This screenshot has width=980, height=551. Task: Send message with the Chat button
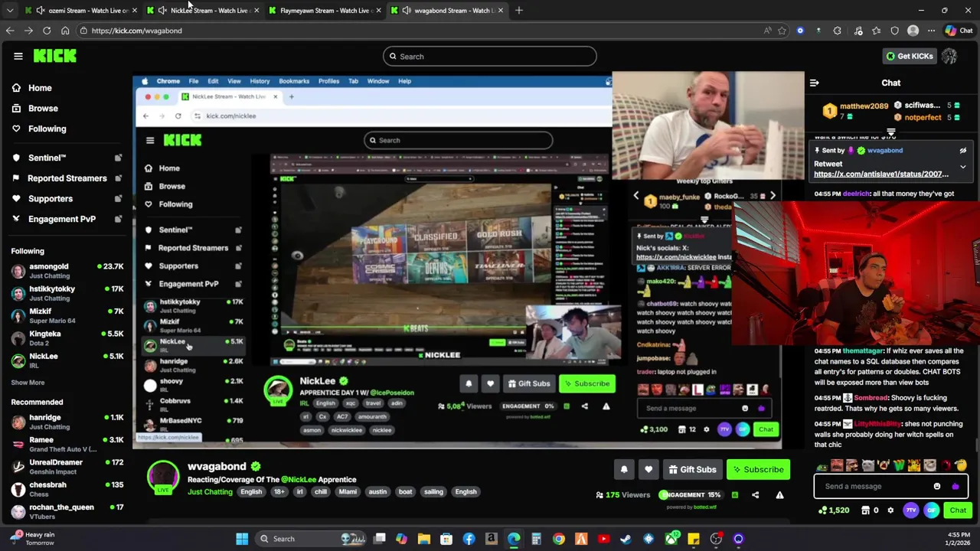click(958, 510)
